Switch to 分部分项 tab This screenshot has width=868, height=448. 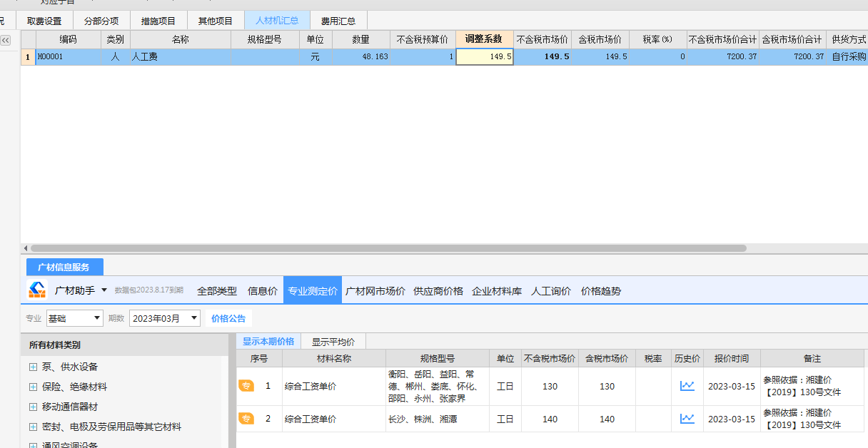(x=101, y=21)
